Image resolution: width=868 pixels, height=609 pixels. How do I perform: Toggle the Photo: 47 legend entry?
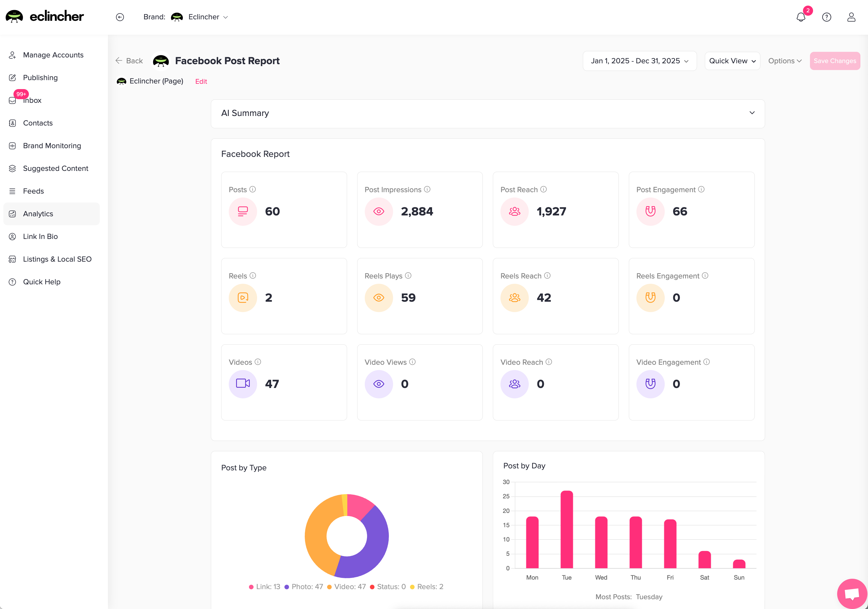coord(304,587)
